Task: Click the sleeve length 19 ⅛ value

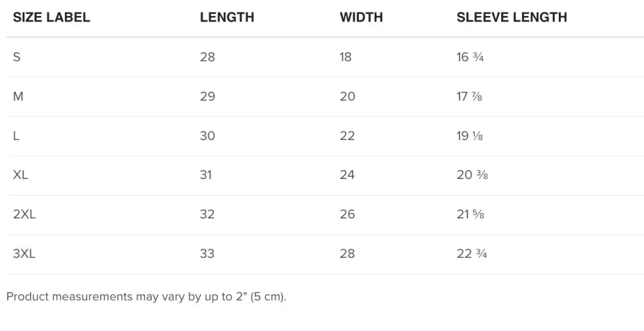Action: [x=470, y=136]
